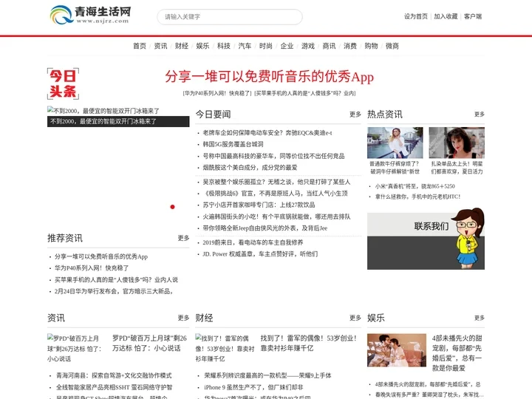Image resolution: width=532 pixels, height=399 pixels.
Task: Open 资讯 navigation menu item
Action: point(160,46)
